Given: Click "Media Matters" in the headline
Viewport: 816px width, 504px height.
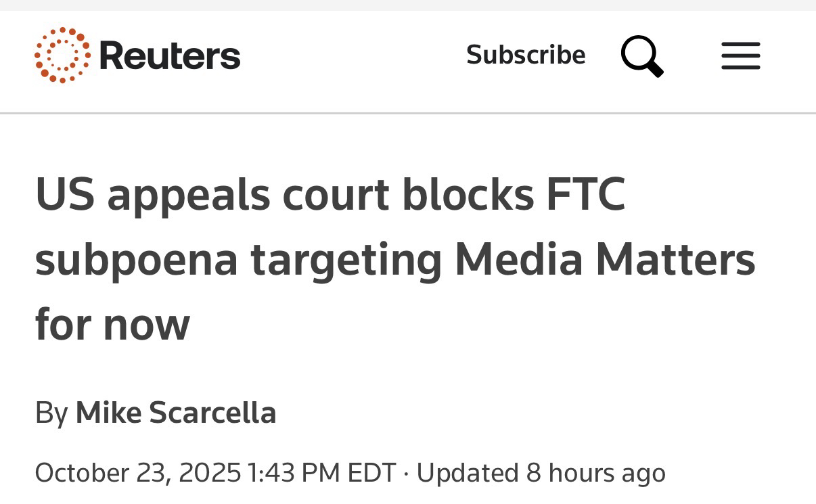Looking at the screenshot, I should click(x=605, y=260).
